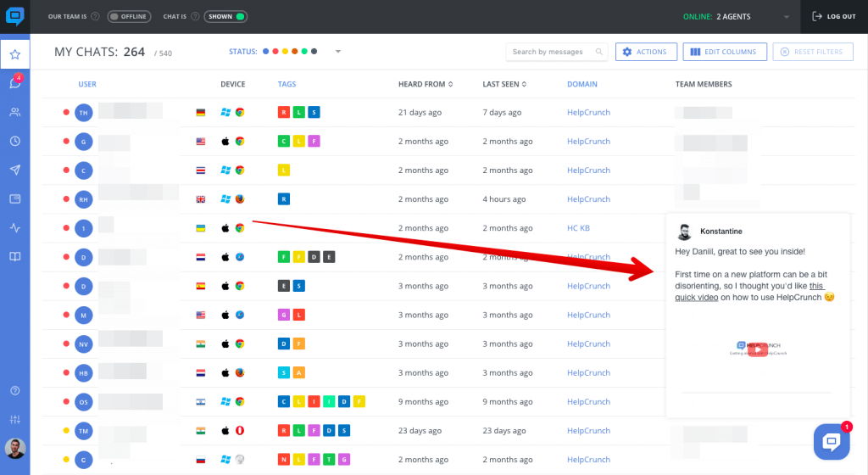This screenshot has height=475, width=868.
Task: Click the yellow L tag in C row
Action: 283,170
